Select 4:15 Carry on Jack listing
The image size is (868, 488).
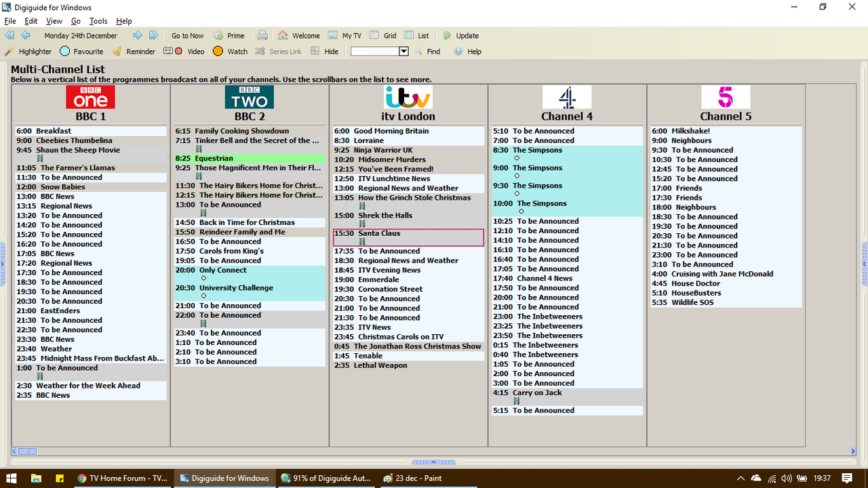(x=568, y=397)
